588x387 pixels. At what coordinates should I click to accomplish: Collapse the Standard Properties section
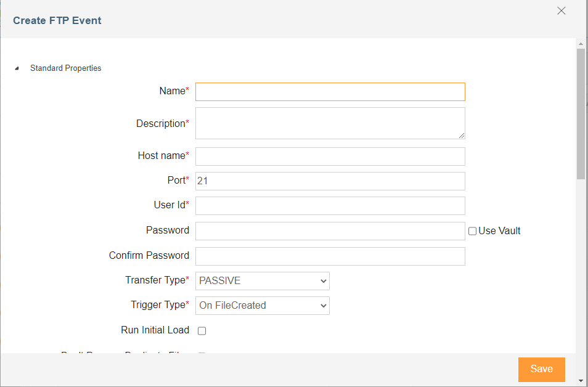pyautogui.click(x=17, y=68)
